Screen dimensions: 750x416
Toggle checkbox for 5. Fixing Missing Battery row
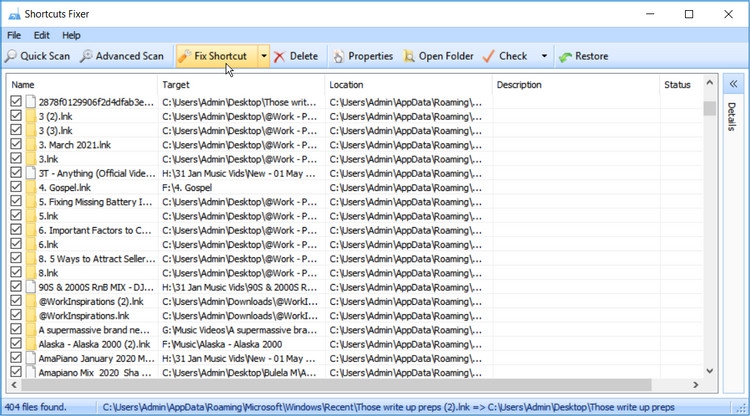click(16, 201)
